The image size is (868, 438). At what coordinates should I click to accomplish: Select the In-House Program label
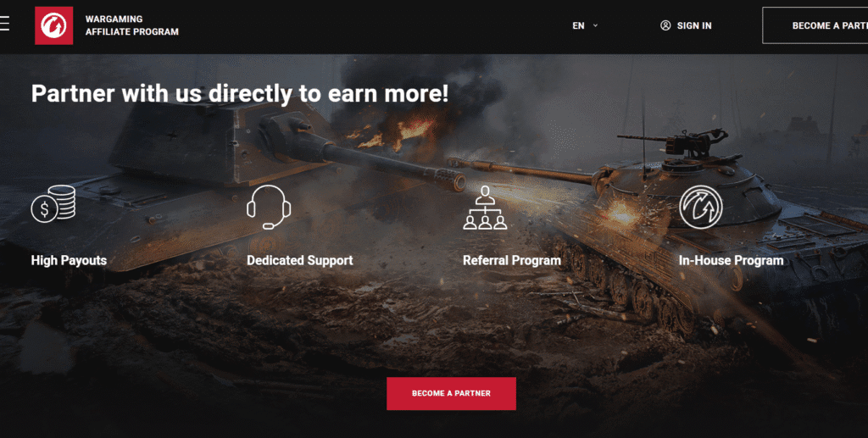731,260
